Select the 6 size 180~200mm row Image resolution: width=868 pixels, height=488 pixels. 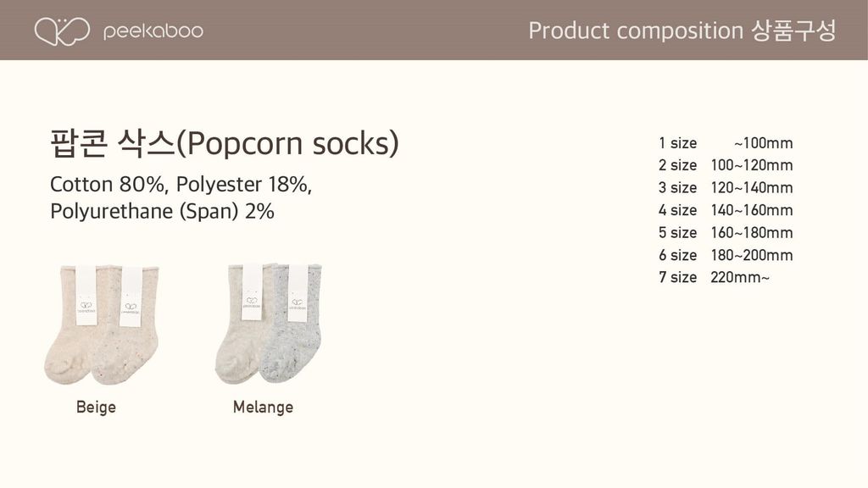(x=726, y=255)
